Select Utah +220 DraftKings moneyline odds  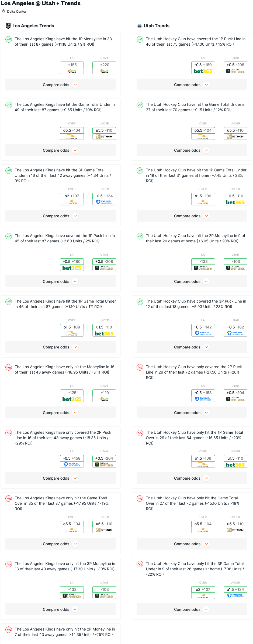pyautogui.click(x=104, y=68)
